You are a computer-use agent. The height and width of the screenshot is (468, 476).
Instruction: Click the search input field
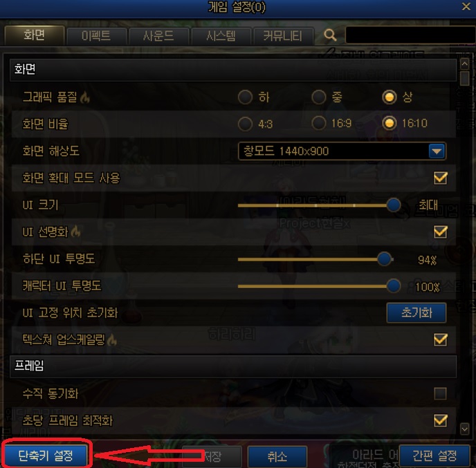click(x=410, y=35)
